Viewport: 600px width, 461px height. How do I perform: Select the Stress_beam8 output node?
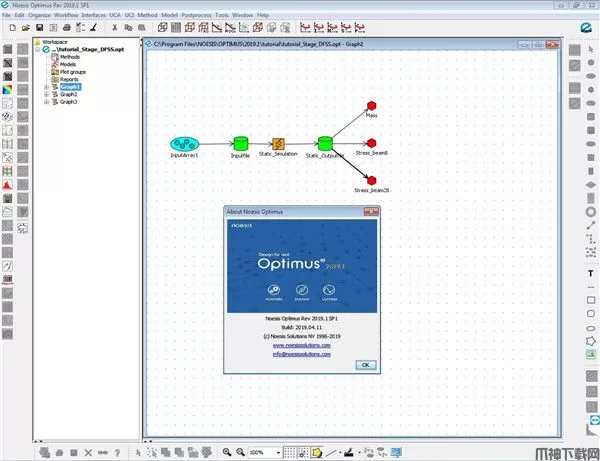coord(371,143)
